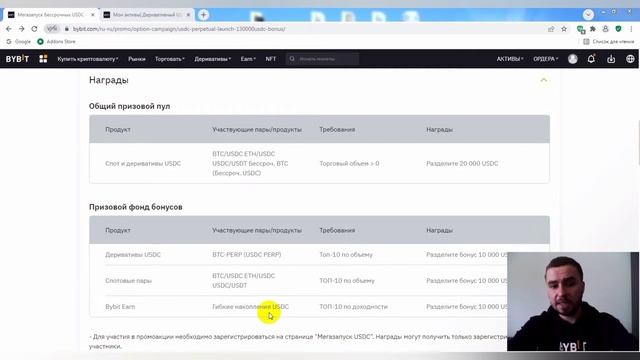This screenshot has width=640, height=360.
Task: Open the АКТИВЫ dropdown
Action: point(510,59)
